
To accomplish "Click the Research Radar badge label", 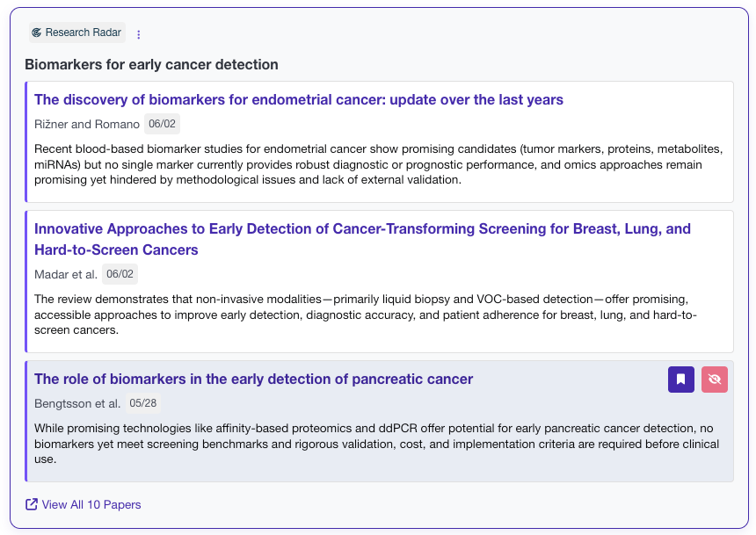I will [83, 33].
